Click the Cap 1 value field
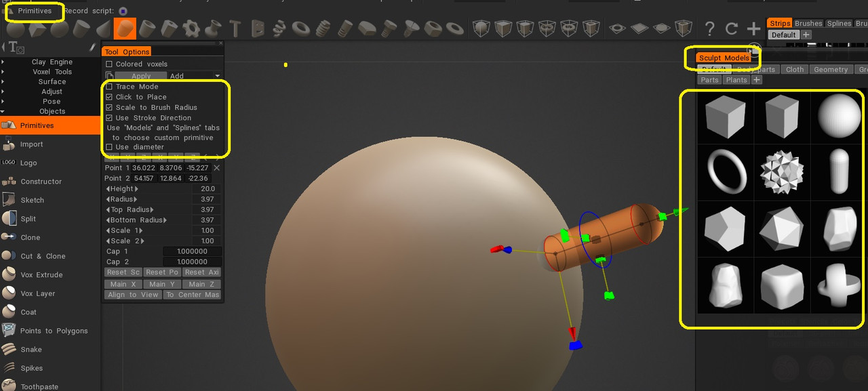Viewport: 868px width, 391px height. (x=192, y=251)
